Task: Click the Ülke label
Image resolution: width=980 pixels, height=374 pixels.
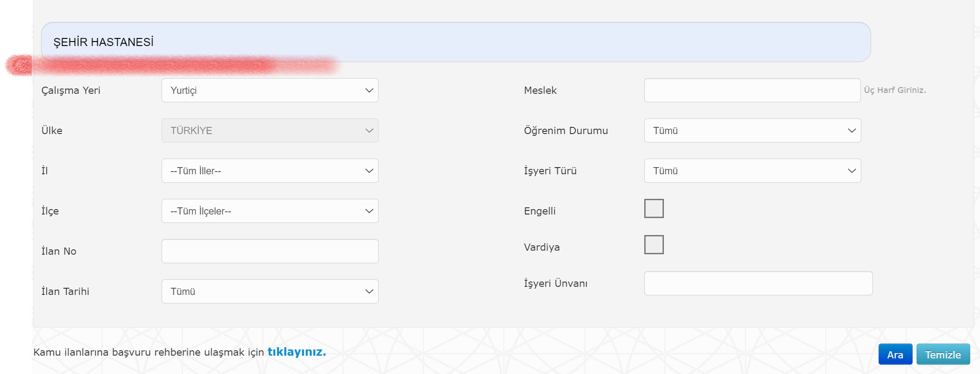Action: click(52, 130)
